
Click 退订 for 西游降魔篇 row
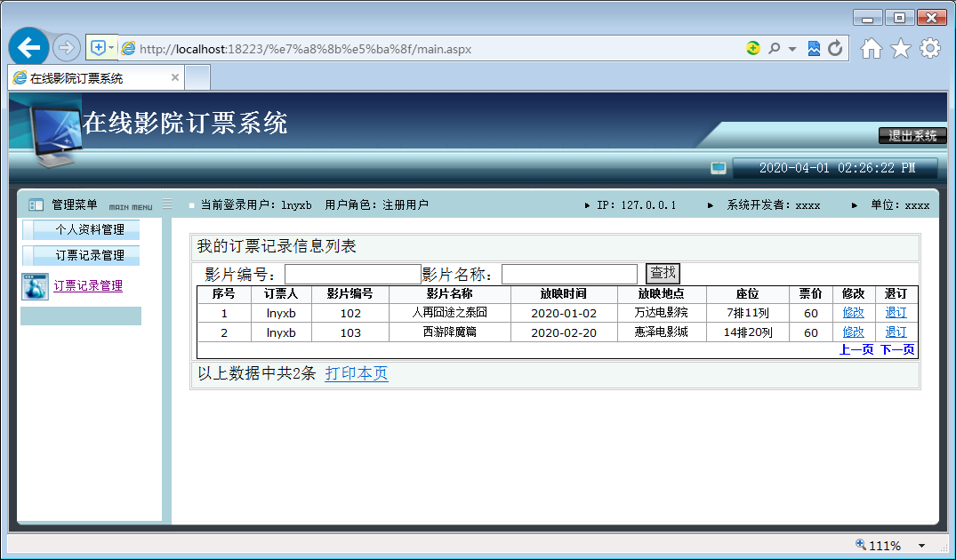click(x=896, y=332)
